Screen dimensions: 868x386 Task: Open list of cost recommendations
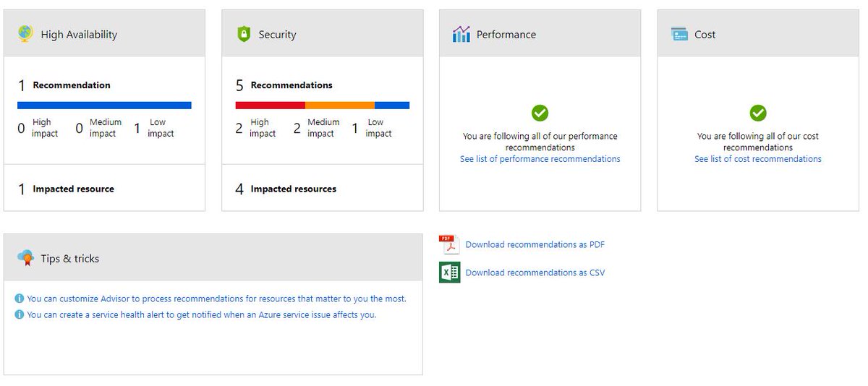point(758,159)
